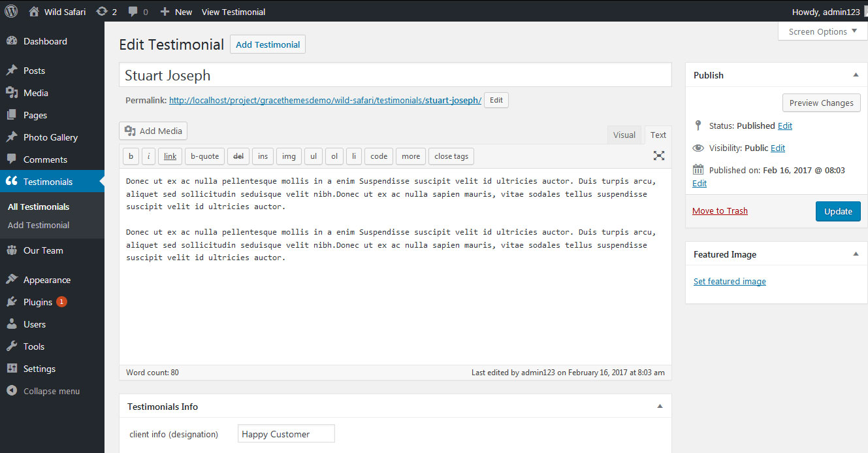This screenshot has width=868, height=453.
Task: Click into the testimonial text editor area
Action: [395, 267]
